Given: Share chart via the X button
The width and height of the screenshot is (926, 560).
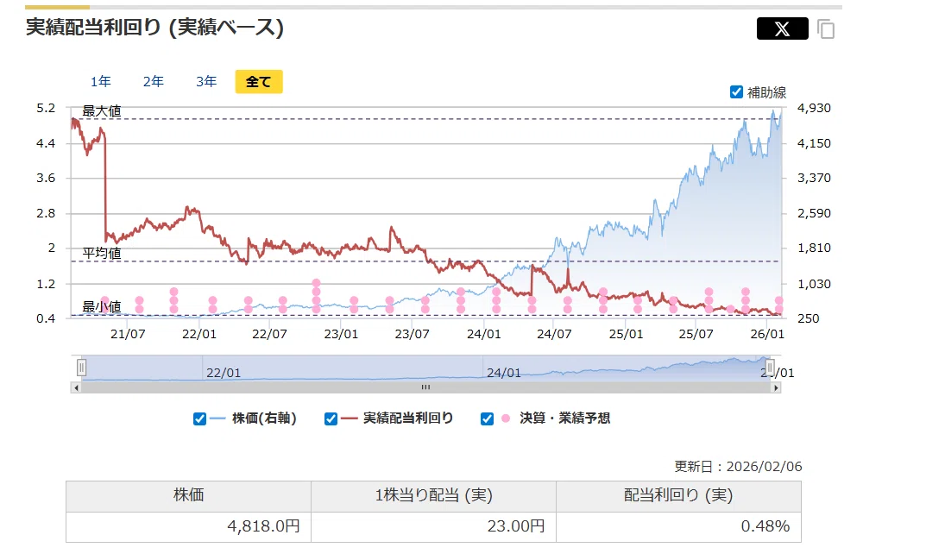Looking at the screenshot, I should 782,28.
